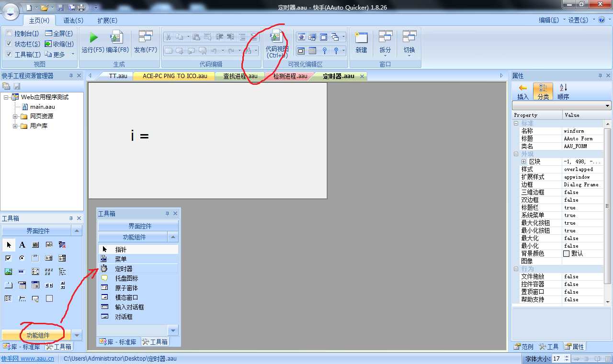
Task: Select 原子窗体 component
Action: (138, 288)
